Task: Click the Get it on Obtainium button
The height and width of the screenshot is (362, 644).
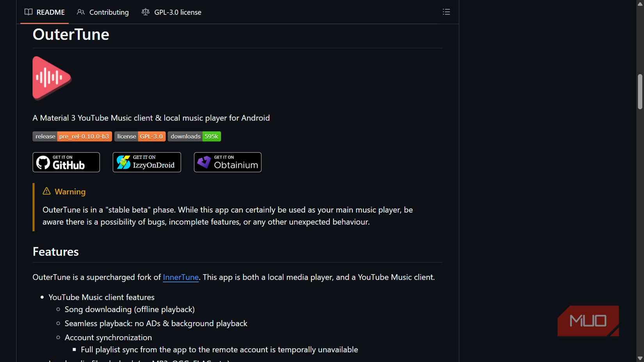Action: tap(228, 162)
